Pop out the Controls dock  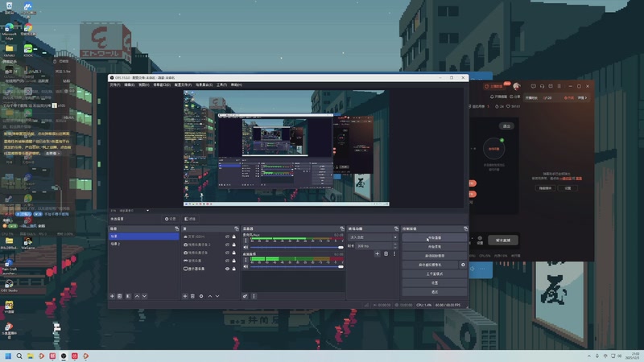pos(465,228)
